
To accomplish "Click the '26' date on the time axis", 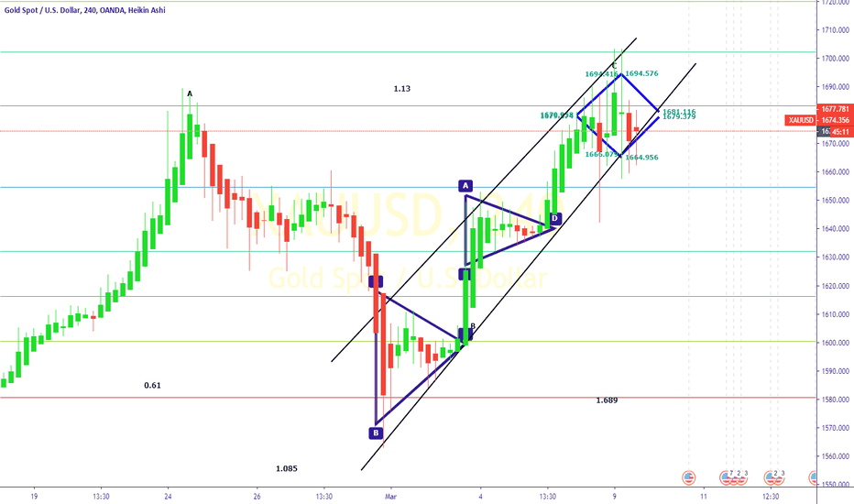I will pyautogui.click(x=257, y=497).
